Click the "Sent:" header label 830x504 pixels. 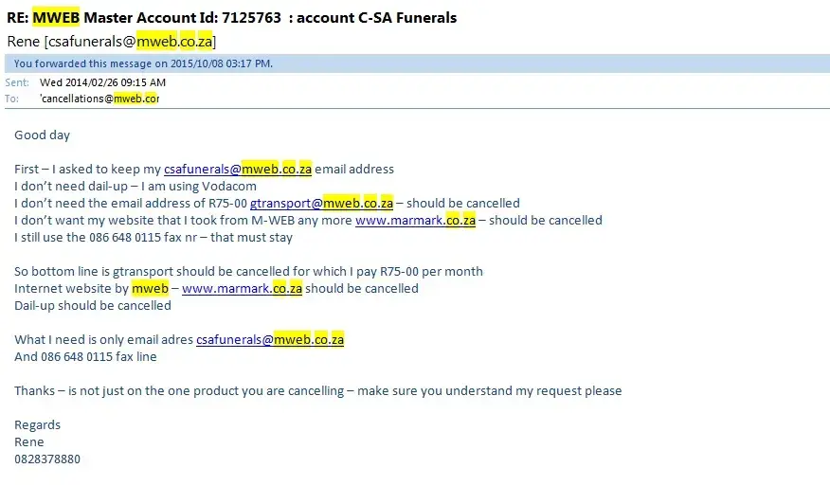pyautogui.click(x=17, y=82)
